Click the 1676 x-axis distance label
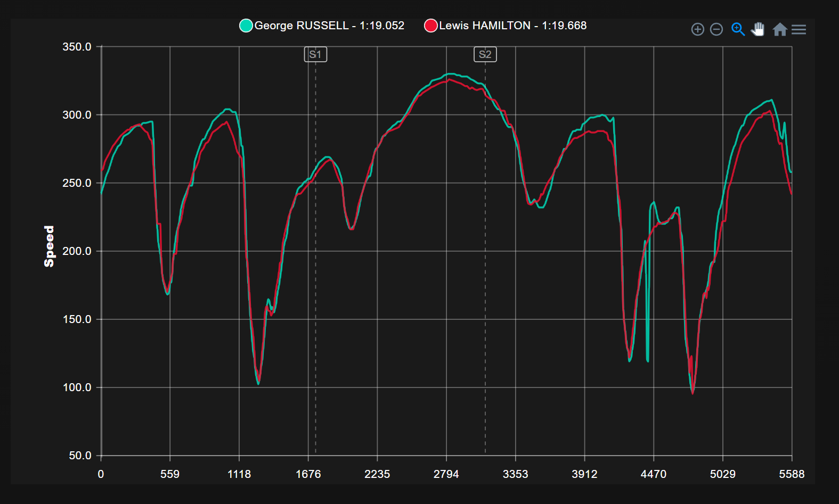Image resolution: width=839 pixels, height=504 pixels. click(308, 474)
